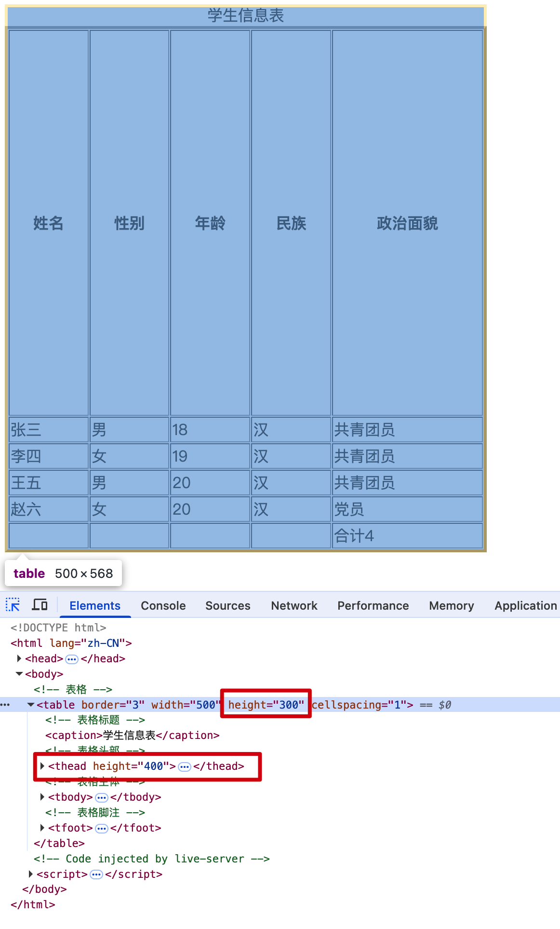Click the age cell showing 19
Screen dimensions: 560x929
click(x=210, y=456)
